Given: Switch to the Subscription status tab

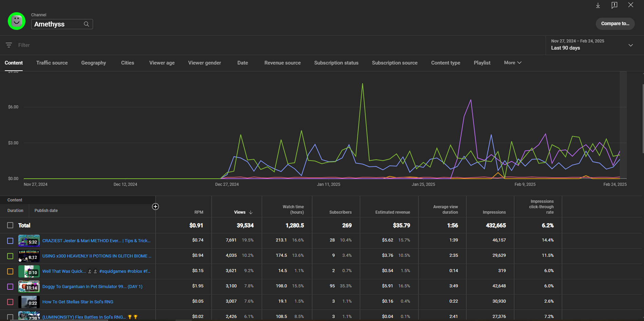Looking at the screenshot, I should [x=336, y=63].
